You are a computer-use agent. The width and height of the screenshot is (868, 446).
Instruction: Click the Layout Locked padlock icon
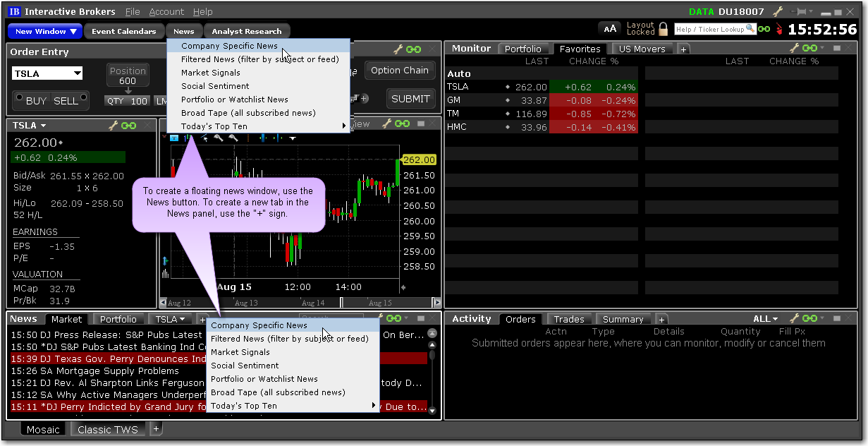pos(663,29)
